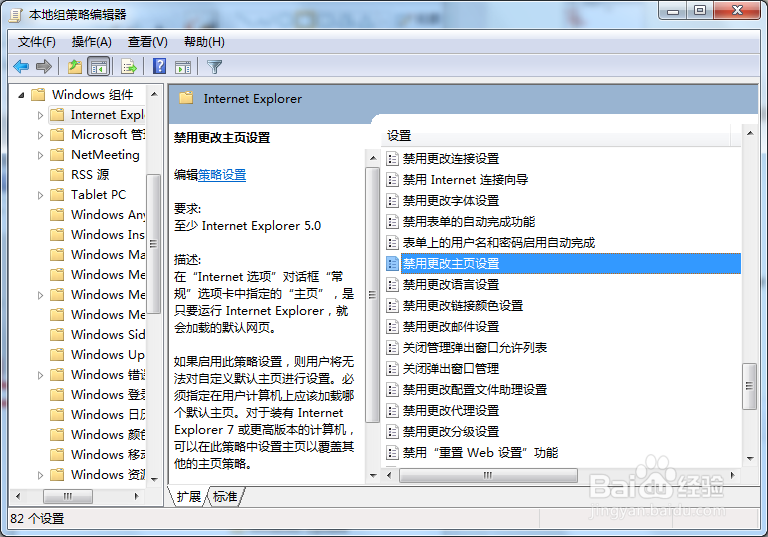Screen dimensions: 768x537
Task: Click policy icon beside 禁用更改连接设置
Action: pyautogui.click(x=392, y=159)
